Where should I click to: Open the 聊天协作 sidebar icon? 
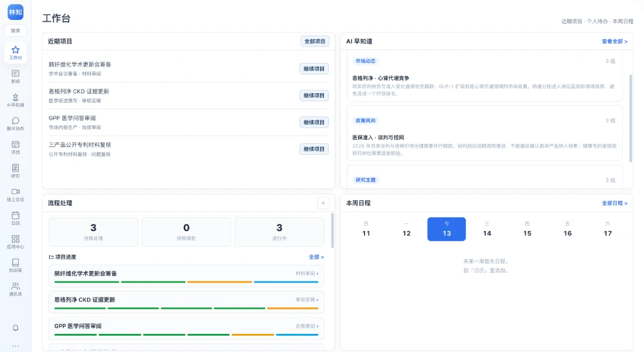15,123
